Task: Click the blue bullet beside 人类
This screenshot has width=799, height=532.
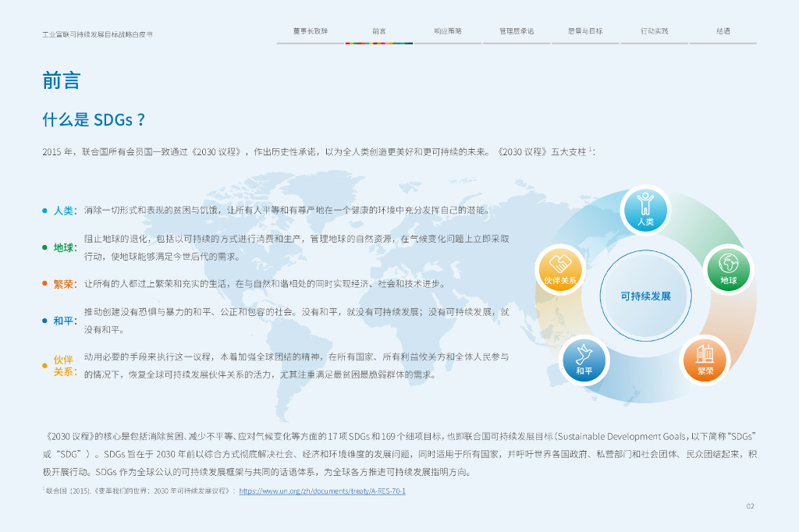Action: [x=45, y=211]
